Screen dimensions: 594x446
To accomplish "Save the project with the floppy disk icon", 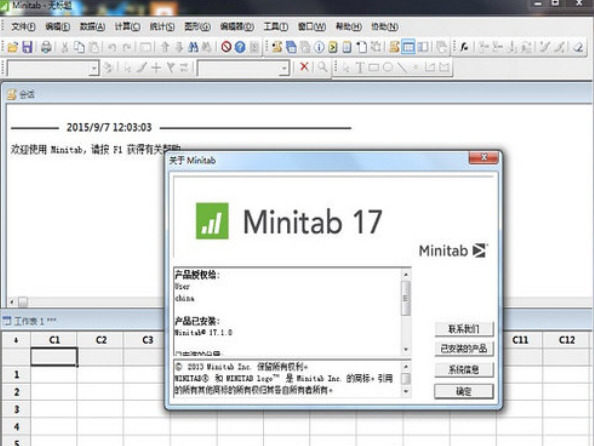I will (x=27, y=47).
